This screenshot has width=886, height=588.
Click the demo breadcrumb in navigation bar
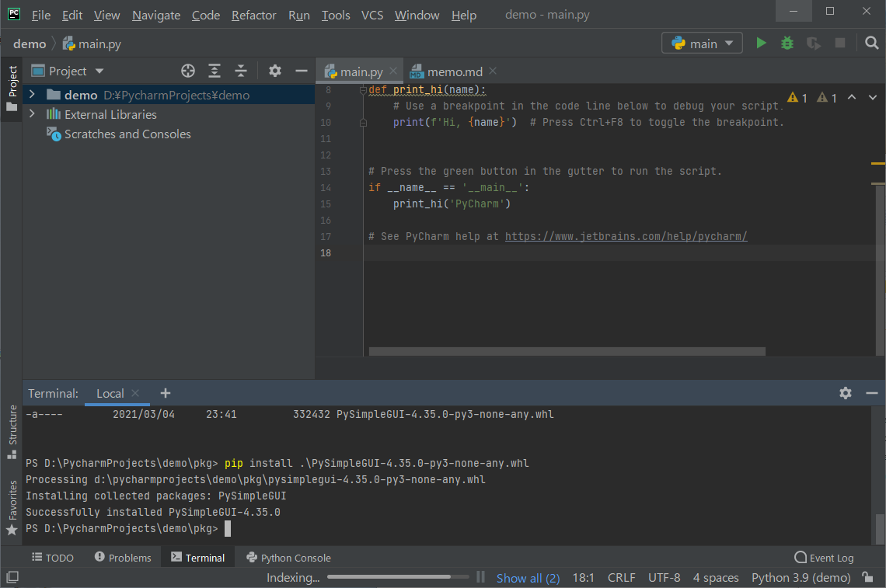coord(30,43)
